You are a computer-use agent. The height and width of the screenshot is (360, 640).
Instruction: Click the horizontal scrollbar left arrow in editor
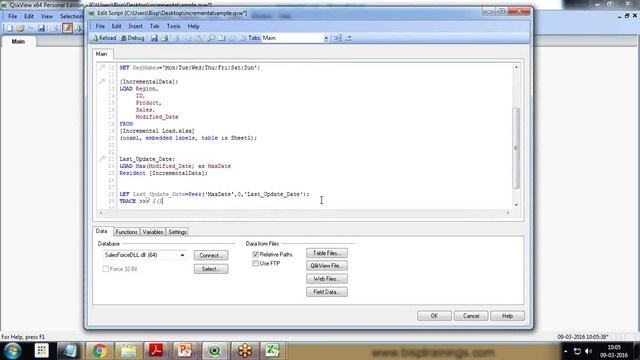101,213
